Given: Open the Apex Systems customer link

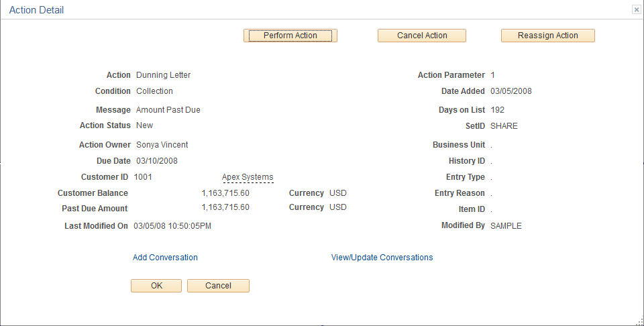Looking at the screenshot, I should click(248, 177).
